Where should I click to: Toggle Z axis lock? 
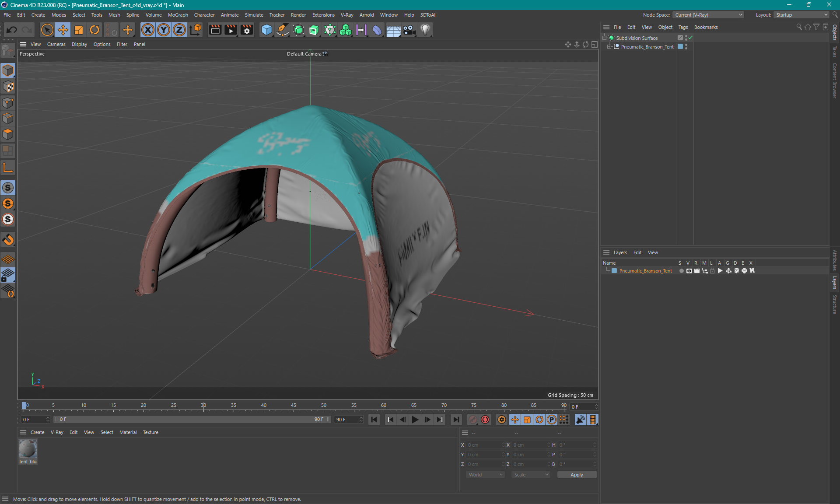pos(179,30)
